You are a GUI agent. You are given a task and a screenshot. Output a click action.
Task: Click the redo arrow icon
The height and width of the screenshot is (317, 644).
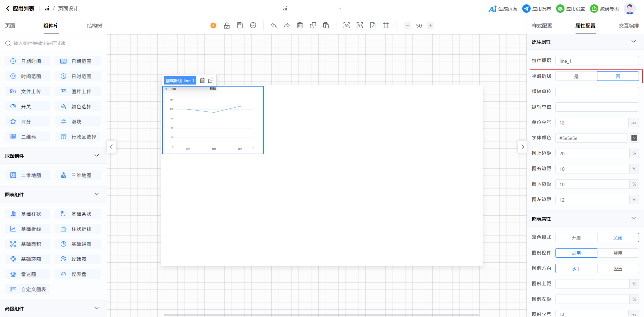(x=287, y=25)
